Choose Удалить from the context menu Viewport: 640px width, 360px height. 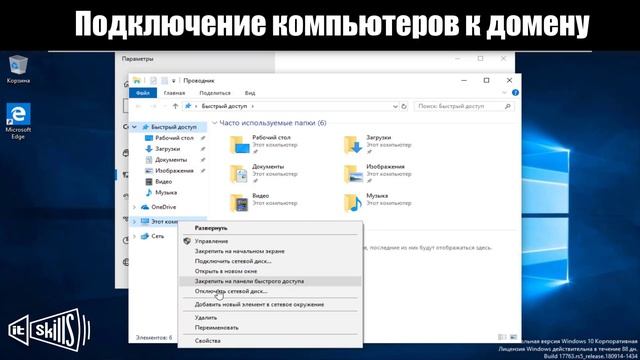pyautogui.click(x=270, y=318)
